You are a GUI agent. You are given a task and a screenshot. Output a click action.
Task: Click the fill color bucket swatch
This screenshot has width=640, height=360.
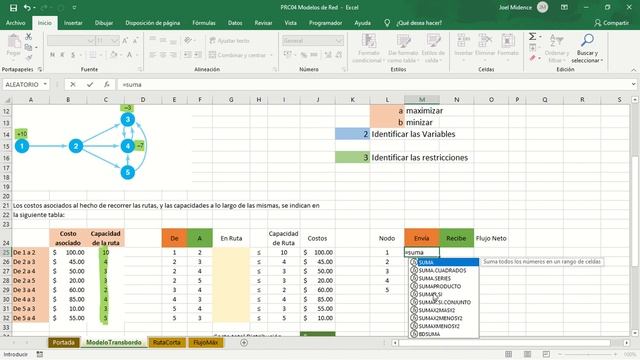tap(113, 55)
